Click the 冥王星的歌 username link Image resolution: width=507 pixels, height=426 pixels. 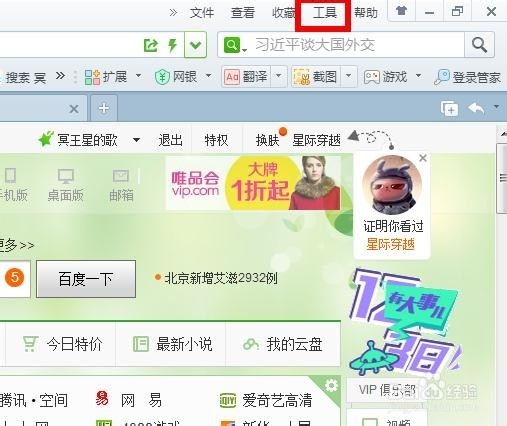pos(87,140)
